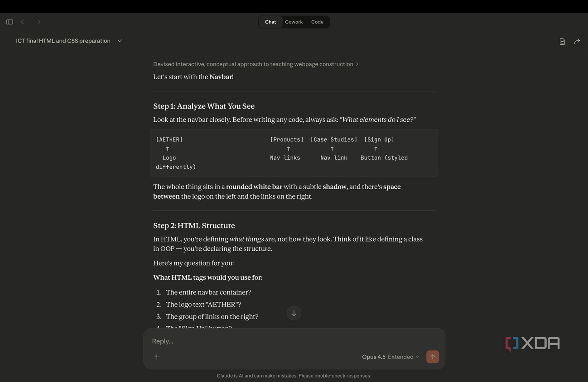The image size is (588, 382).
Task: Click the '[Case Studies]' text in the code block
Action: click(334, 139)
